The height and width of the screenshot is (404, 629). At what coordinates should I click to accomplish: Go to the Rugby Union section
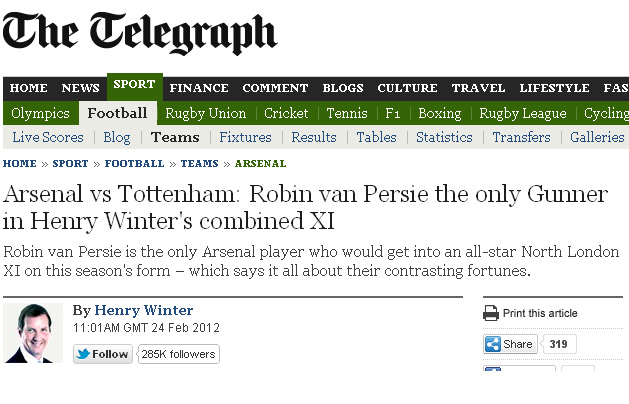tap(205, 113)
